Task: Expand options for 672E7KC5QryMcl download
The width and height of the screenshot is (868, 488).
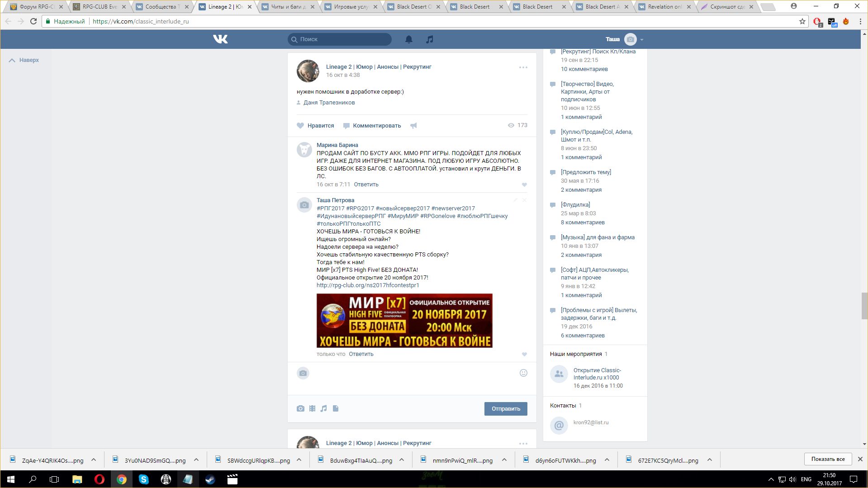Action: point(710,460)
